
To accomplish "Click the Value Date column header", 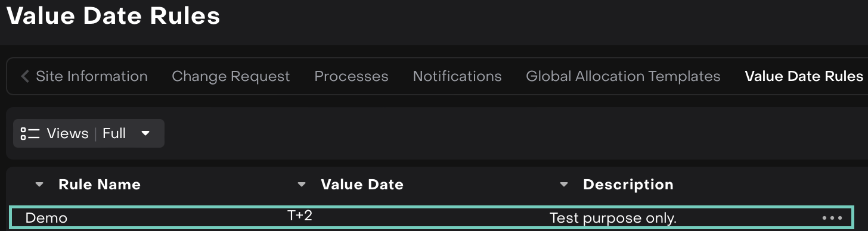I will tap(362, 185).
